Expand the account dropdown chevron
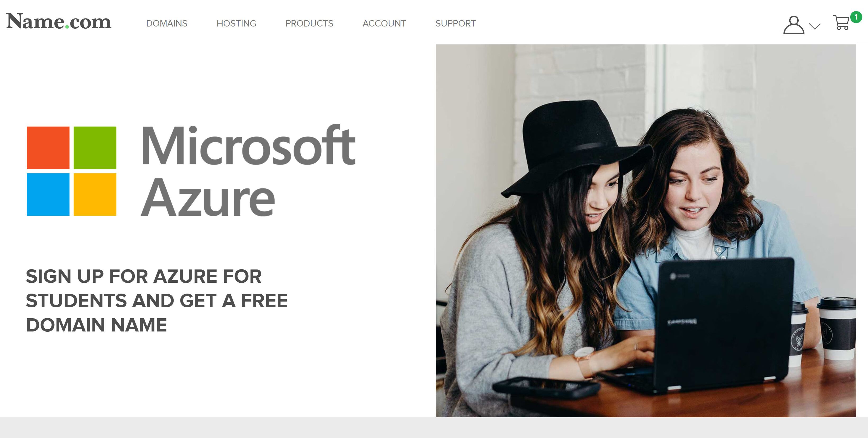The image size is (868, 438). click(815, 26)
